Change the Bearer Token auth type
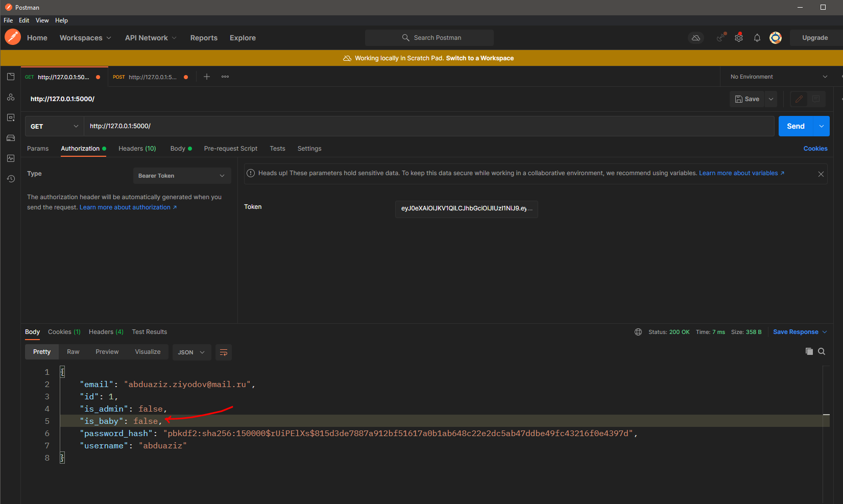This screenshot has height=504, width=843. coord(182,176)
